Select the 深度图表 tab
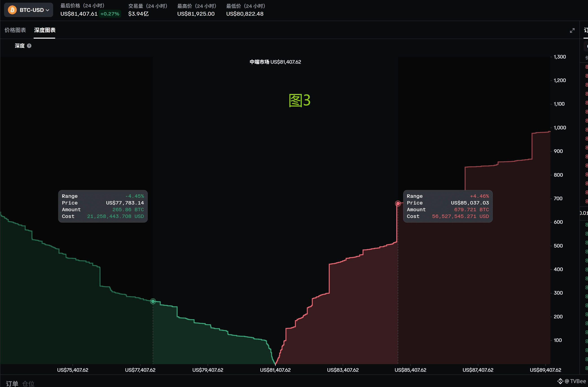 point(44,30)
